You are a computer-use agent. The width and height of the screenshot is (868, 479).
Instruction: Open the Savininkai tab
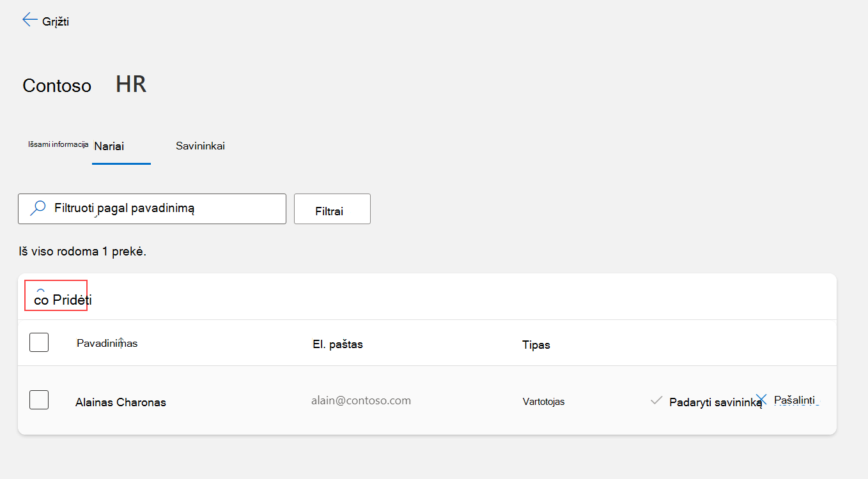coord(200,146)
